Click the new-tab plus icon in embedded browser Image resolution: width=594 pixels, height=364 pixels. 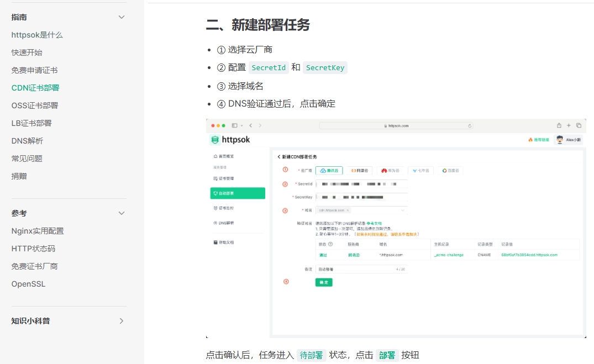(x=569, y=125)
